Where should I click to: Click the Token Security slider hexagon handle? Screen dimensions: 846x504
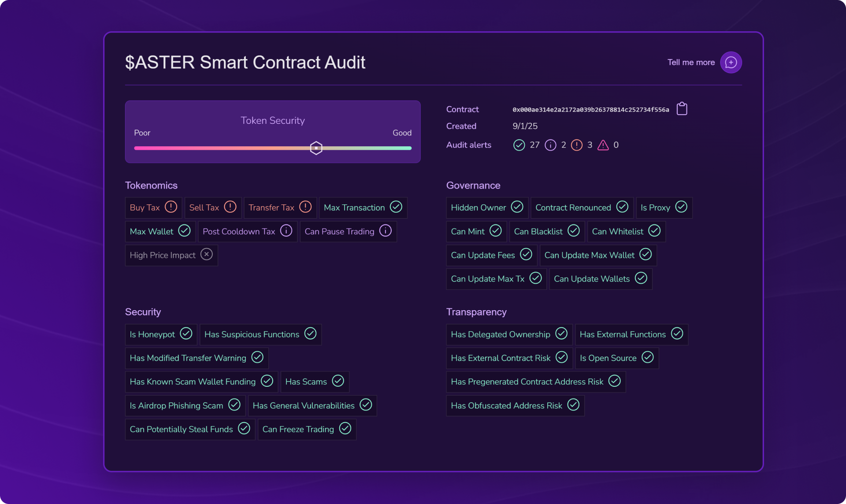point(316,148)
